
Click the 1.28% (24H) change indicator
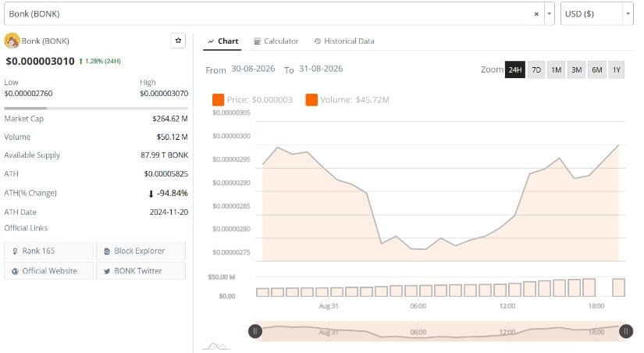100,61
